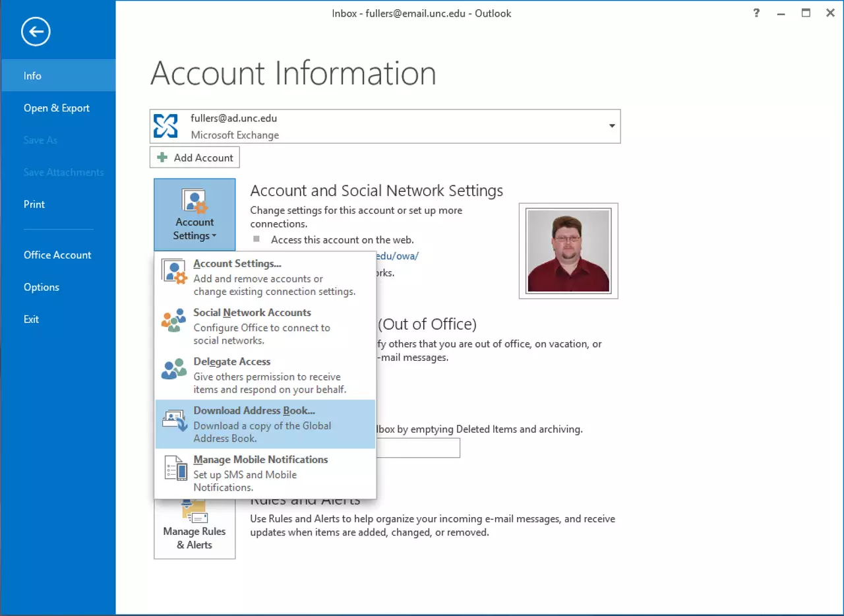Click the Manage Mobile Notifications phone icon

tap(174, 469)
